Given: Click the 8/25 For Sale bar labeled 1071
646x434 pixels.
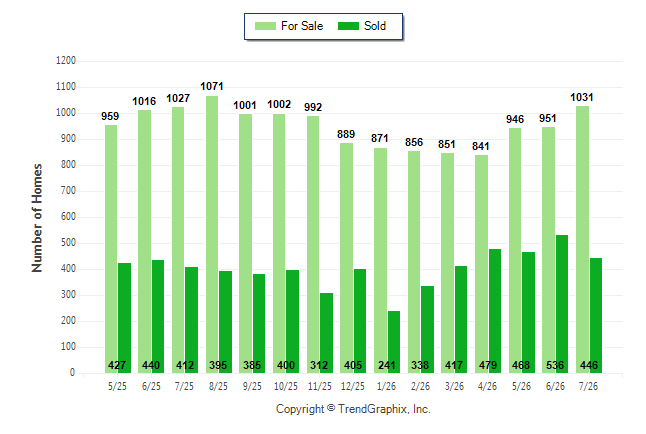Looking at the screenshot, I should 212,235.
